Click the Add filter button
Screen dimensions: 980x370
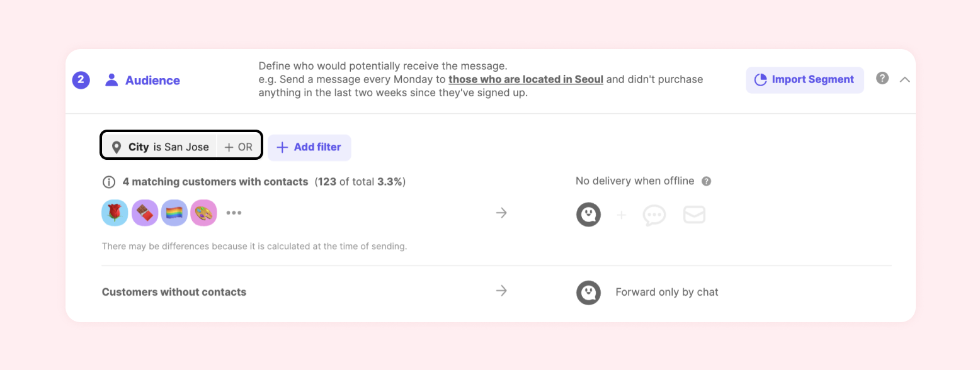tap(309, 147)
